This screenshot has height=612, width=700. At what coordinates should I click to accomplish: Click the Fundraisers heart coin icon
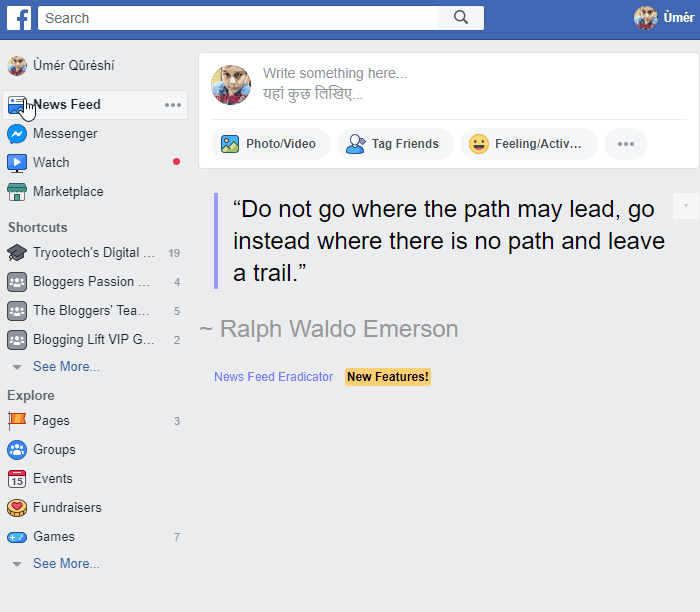[x=17, y=508]
